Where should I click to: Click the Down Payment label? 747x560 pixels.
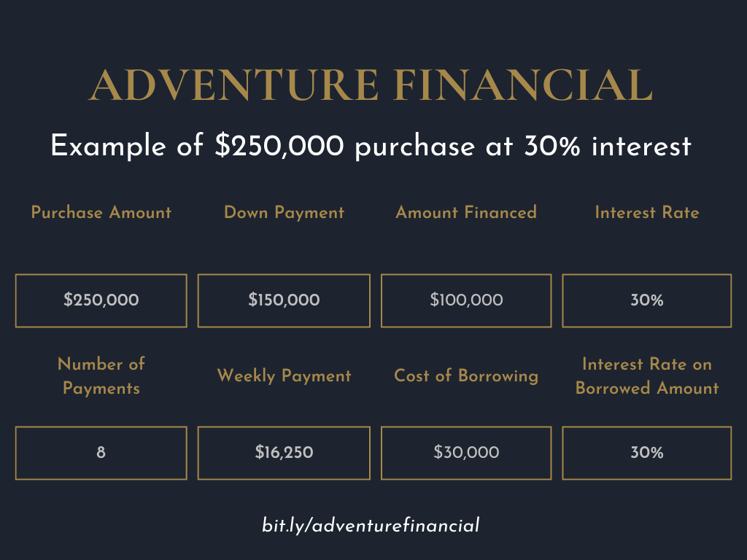click(284, 212)
